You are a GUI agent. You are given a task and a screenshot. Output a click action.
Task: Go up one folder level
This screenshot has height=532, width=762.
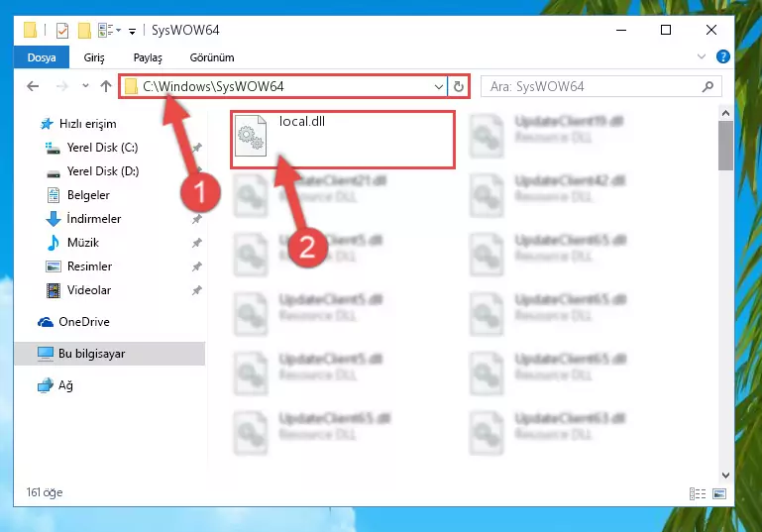[106, 86]
